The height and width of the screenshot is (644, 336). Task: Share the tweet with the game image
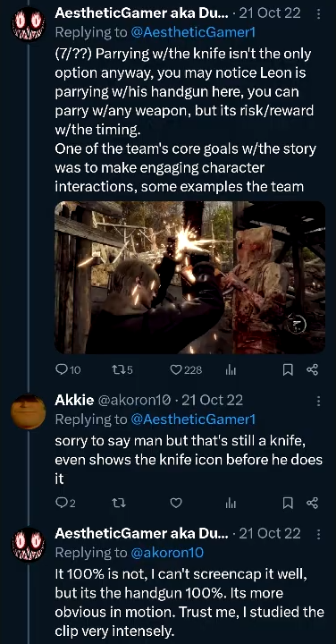pyautogui.click(x=312, y=370)
